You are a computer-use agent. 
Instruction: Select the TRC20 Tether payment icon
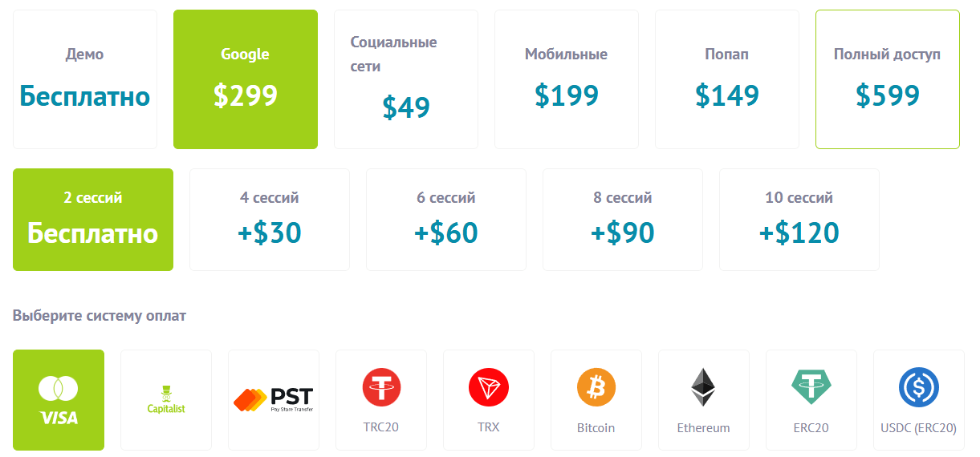click(381, 400)
